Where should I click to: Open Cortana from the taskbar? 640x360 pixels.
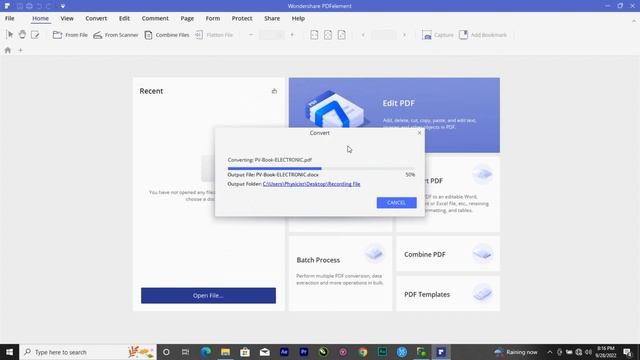(x=166, y=352)
